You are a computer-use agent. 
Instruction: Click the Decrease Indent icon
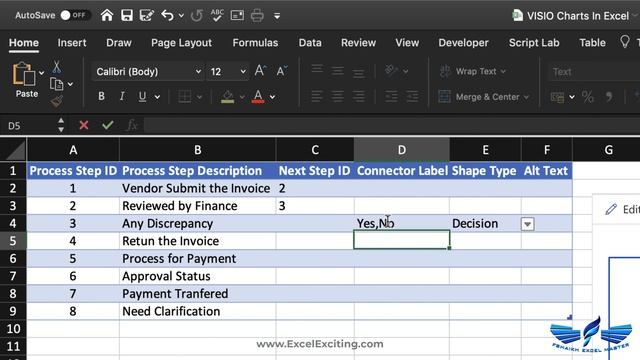[391, 97]
